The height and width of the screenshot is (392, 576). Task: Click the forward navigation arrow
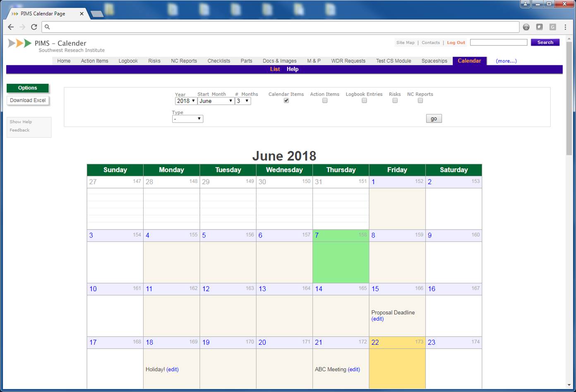point(22,27)
